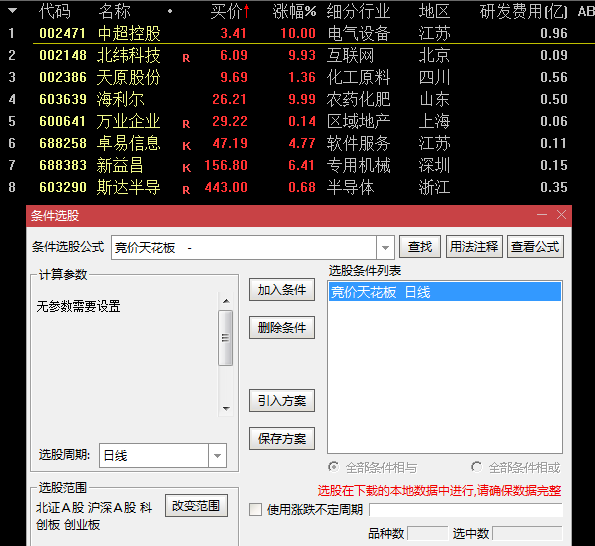Click parameter scrollbar up arrow
The width and height of the screenshot is (595, 546).
pos(226,301)
